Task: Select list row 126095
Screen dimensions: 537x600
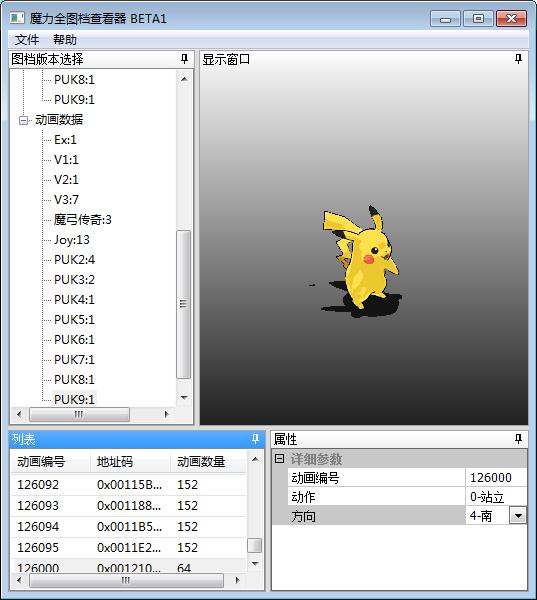Action: tap(128, 548)
